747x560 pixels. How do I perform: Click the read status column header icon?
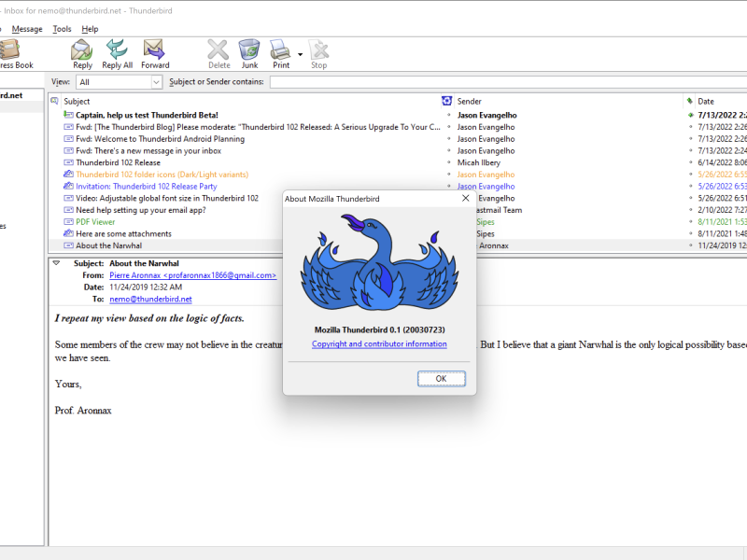(x=446, y=101)
